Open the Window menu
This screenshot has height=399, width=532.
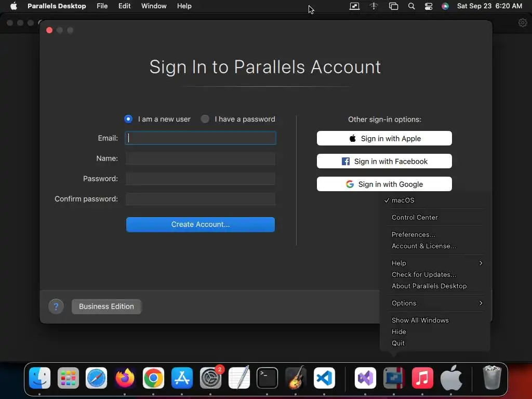[x=154, y=6]
